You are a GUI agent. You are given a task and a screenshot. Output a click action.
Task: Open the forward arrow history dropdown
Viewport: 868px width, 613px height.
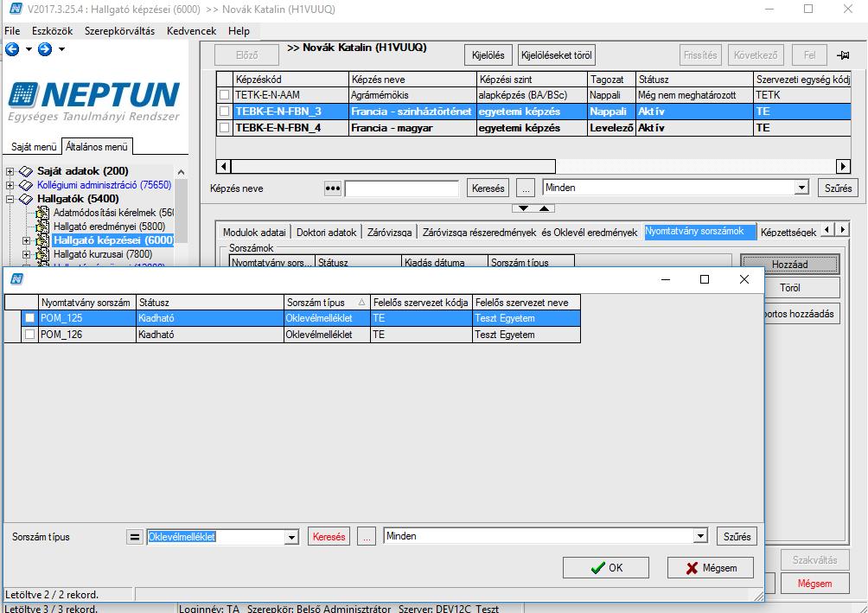[61, 49]
